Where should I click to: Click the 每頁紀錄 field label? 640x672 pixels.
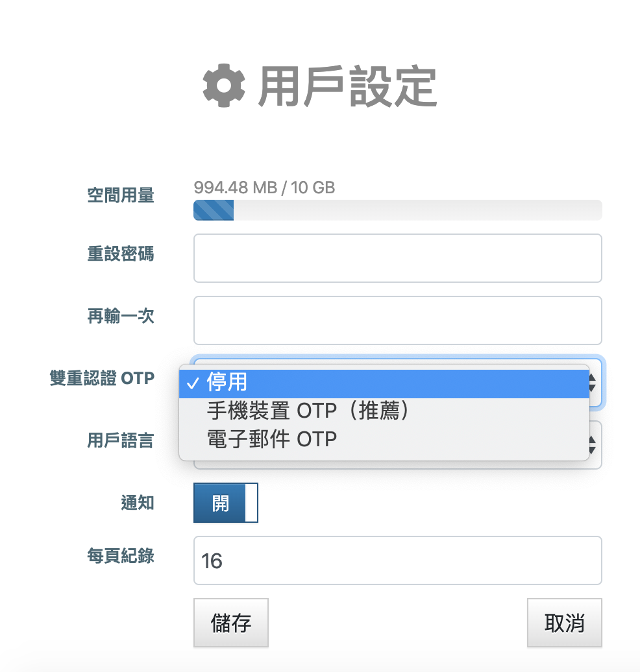[x=121, y=556]
